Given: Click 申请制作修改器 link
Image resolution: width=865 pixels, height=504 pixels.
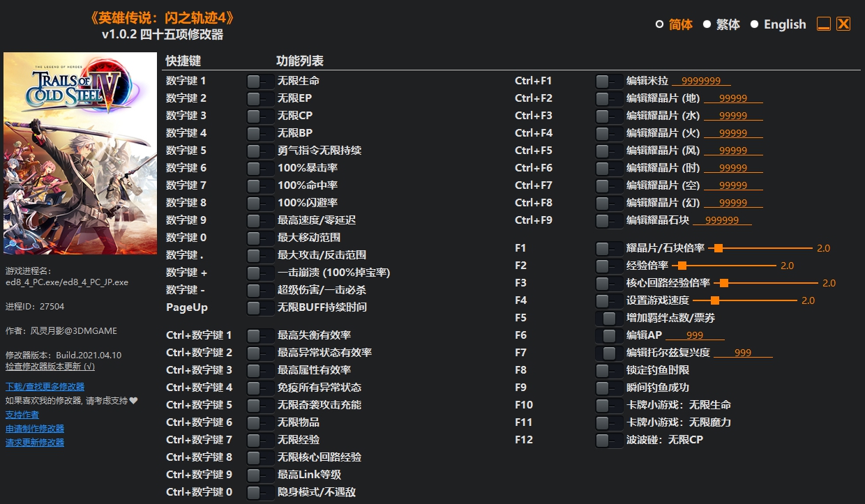Looking at the screenshot, I should tap(35, 428).
